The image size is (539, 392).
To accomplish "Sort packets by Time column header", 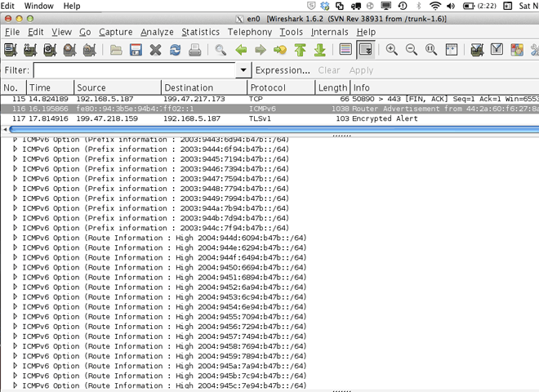I will [50, 87].
